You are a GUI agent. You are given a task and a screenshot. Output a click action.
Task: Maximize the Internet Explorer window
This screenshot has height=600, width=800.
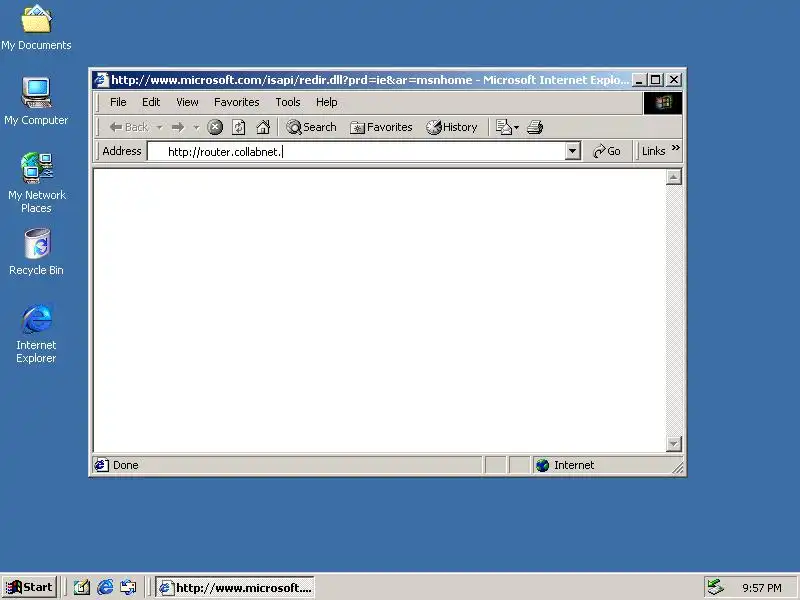pyautogui.click(x=656, y=80)
